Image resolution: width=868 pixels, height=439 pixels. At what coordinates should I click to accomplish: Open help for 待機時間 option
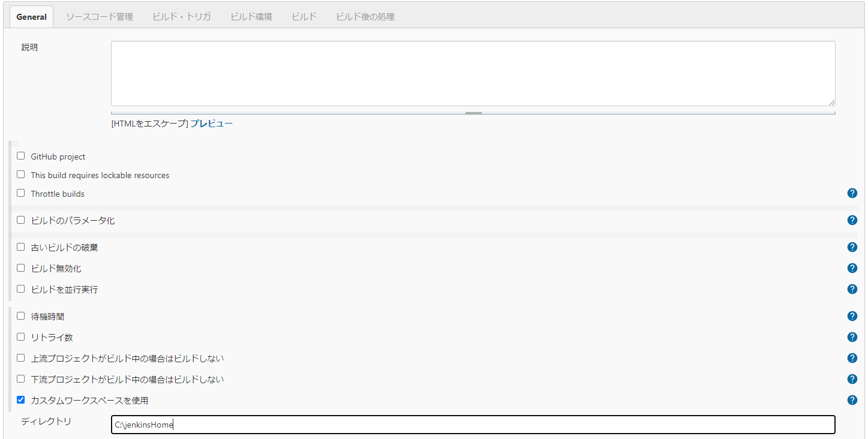852,316
